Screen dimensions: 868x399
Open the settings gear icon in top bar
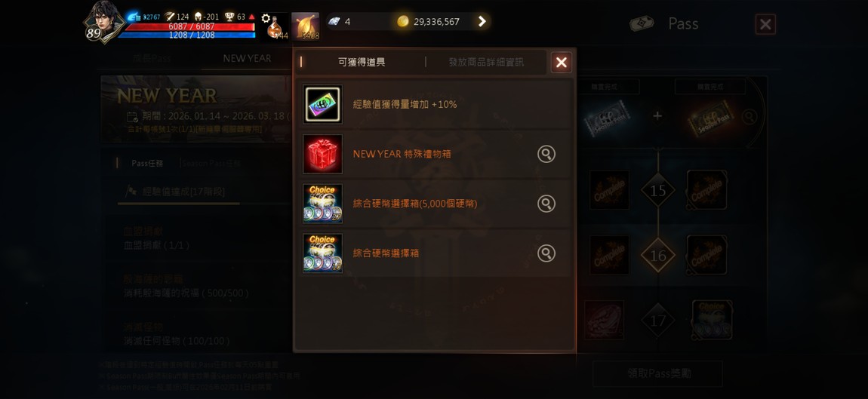coord(266,18)
